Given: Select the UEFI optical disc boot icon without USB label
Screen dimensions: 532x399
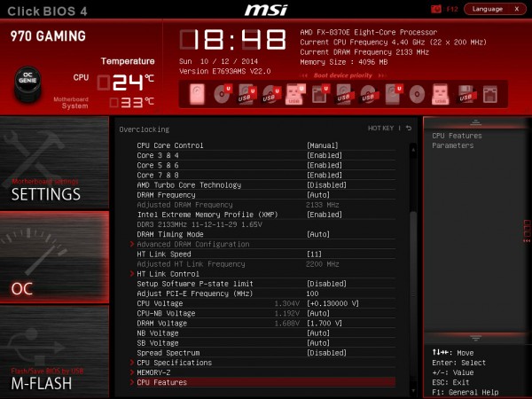Looking at the screenshot, I should tap(223, 94).
